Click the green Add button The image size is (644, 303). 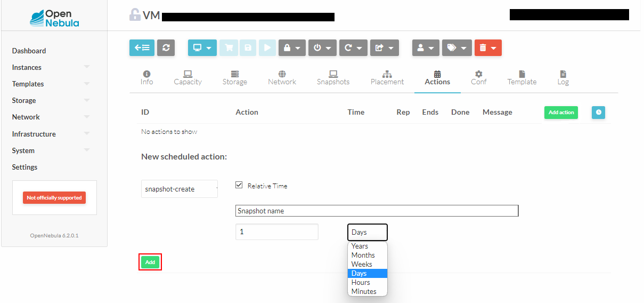(150, 262)
